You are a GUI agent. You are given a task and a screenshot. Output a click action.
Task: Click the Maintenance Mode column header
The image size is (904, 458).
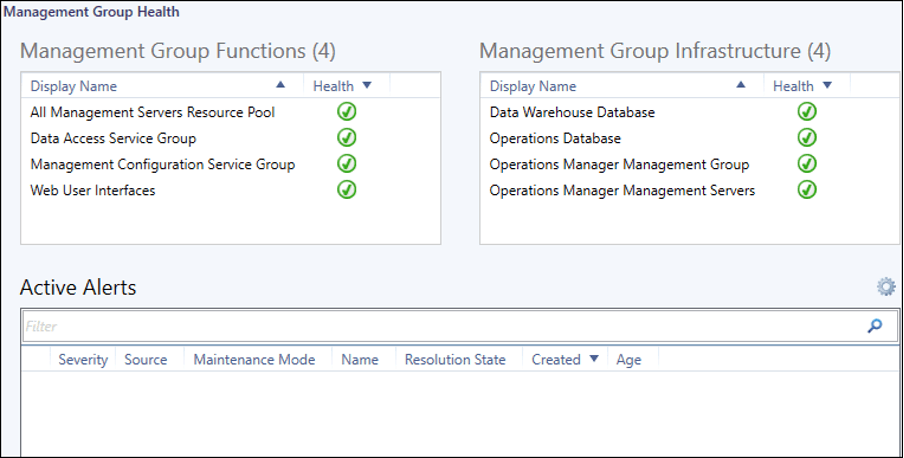tap(254, 359)
